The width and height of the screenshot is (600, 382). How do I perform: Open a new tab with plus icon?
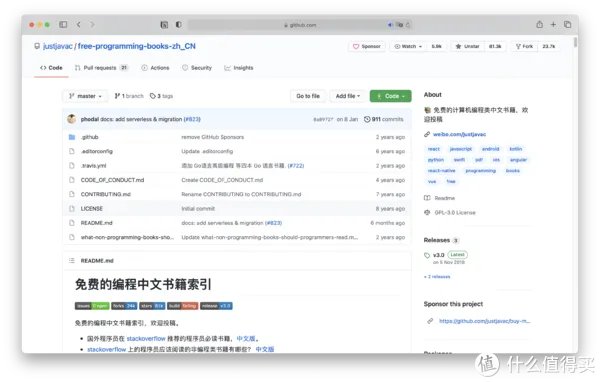pos(553,24)
